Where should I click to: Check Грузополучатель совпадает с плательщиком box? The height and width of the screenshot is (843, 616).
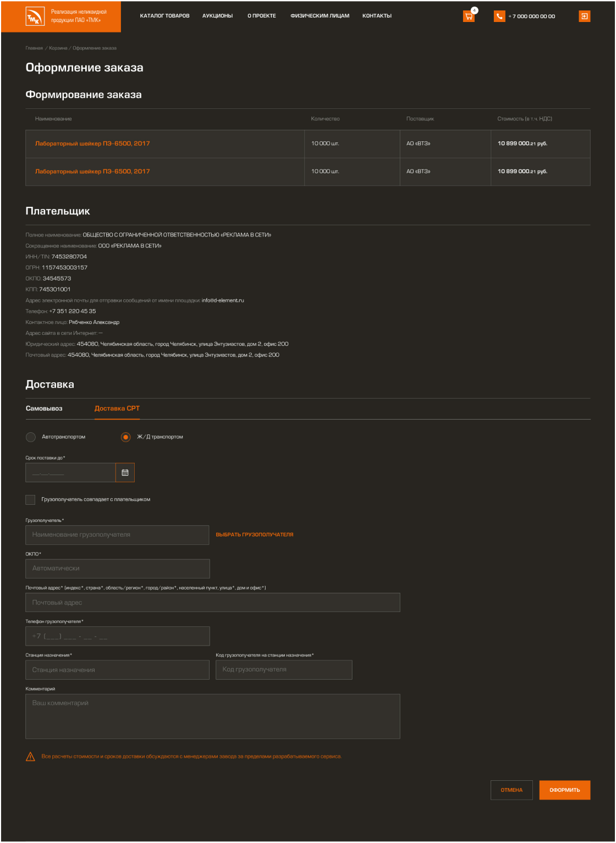30,499
